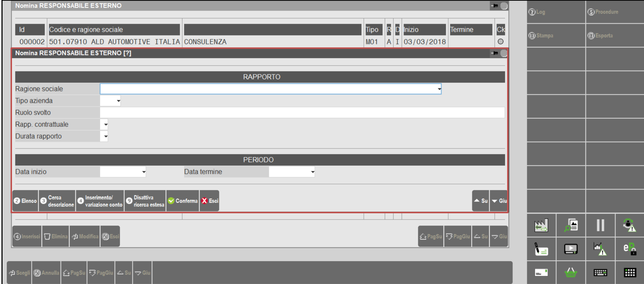This screenshot has width=644, height=284.
Task: Click the pen signing cheque icon
Action: (541, 249)
